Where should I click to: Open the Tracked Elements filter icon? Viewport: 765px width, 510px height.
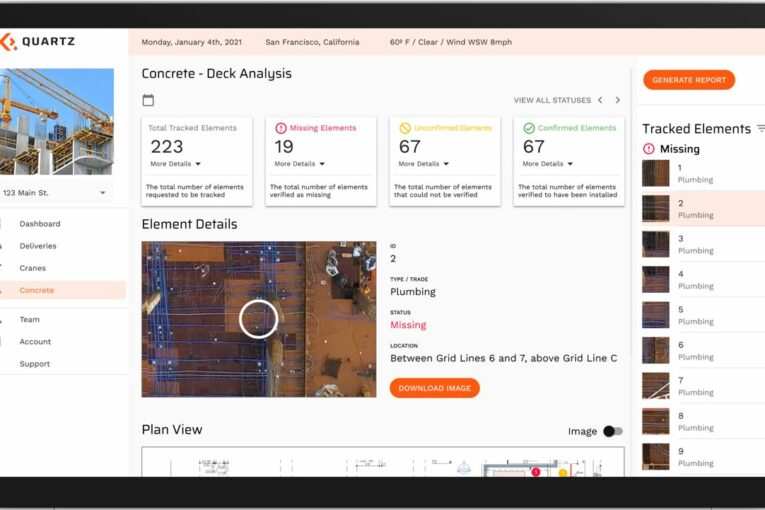tap(760, 128)
